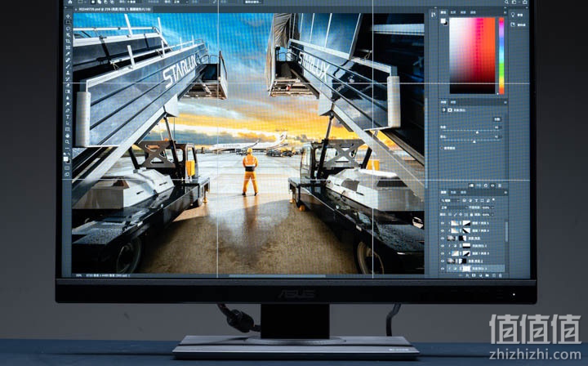Click the trash icon in Layers panel
Image resolution: width=588 pixels, height=366 pixels.
[x=501, y=275]
